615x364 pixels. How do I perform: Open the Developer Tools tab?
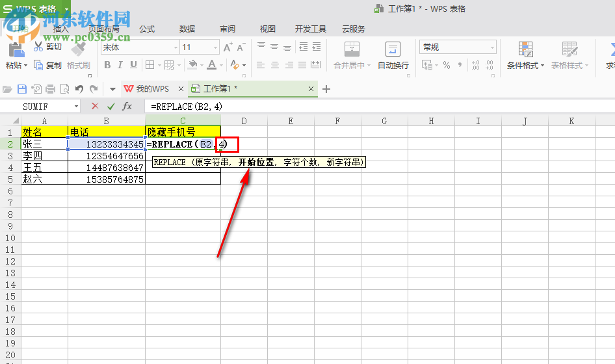(x=311, y=29)
